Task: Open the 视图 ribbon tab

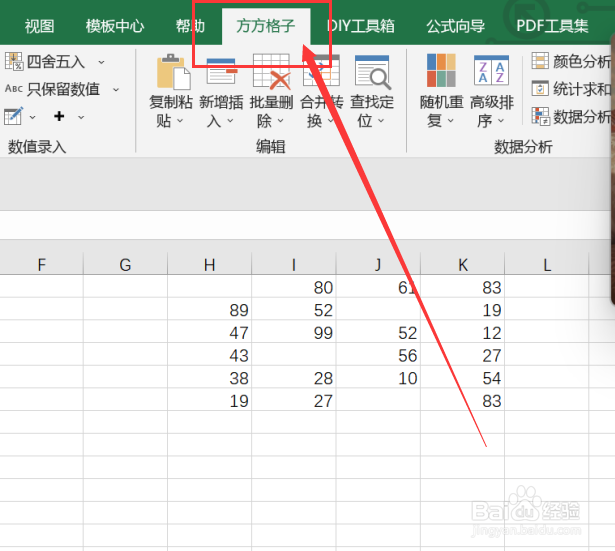Action: point(39,26)
